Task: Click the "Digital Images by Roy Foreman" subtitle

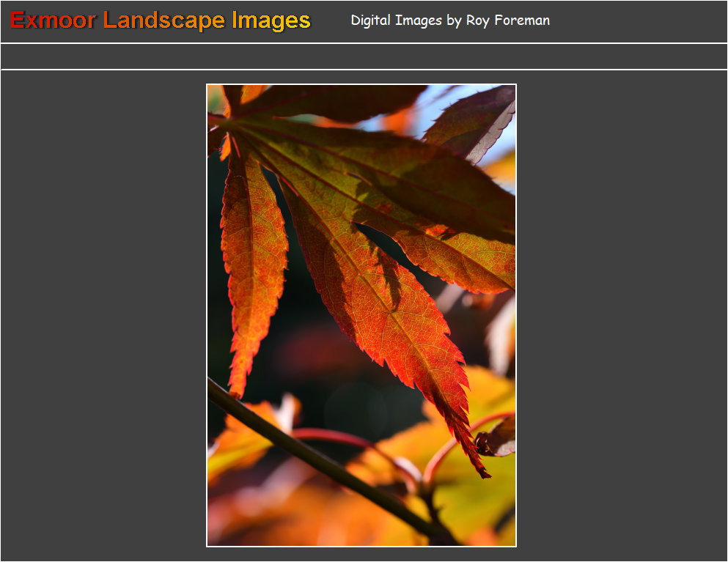Action: 450,21
